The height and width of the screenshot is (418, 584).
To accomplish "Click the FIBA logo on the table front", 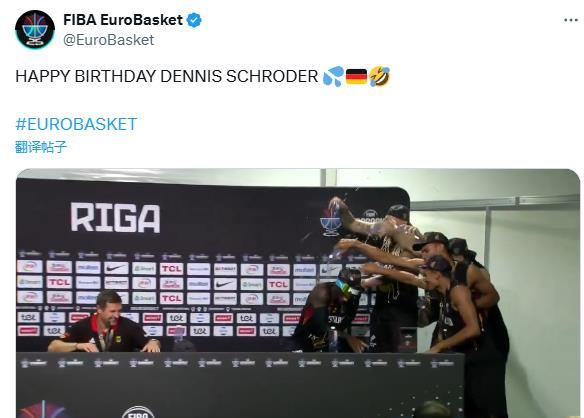I will click(x=138, y=413).
